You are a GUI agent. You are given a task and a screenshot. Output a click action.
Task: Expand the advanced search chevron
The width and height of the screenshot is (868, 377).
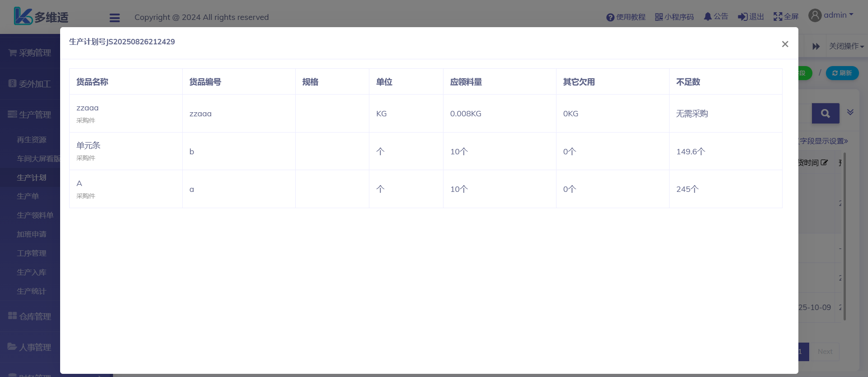(x=850, y=112)
